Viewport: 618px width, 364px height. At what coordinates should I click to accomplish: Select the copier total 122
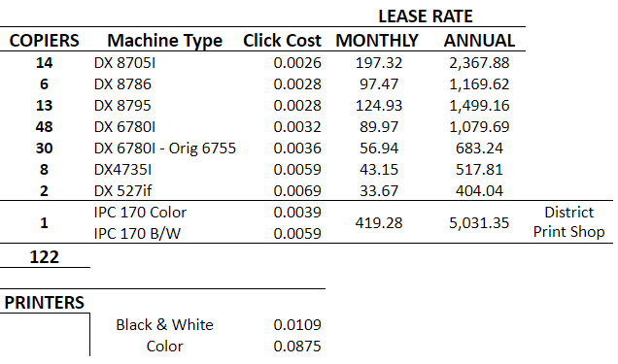[44, 257]
